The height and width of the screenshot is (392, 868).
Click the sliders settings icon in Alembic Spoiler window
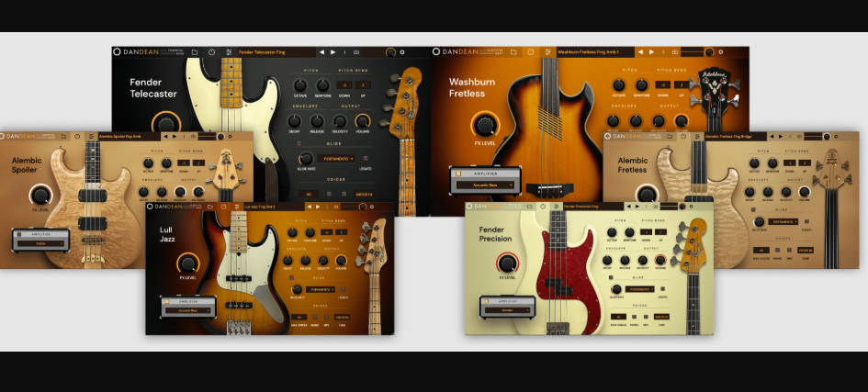pos(91,136)
